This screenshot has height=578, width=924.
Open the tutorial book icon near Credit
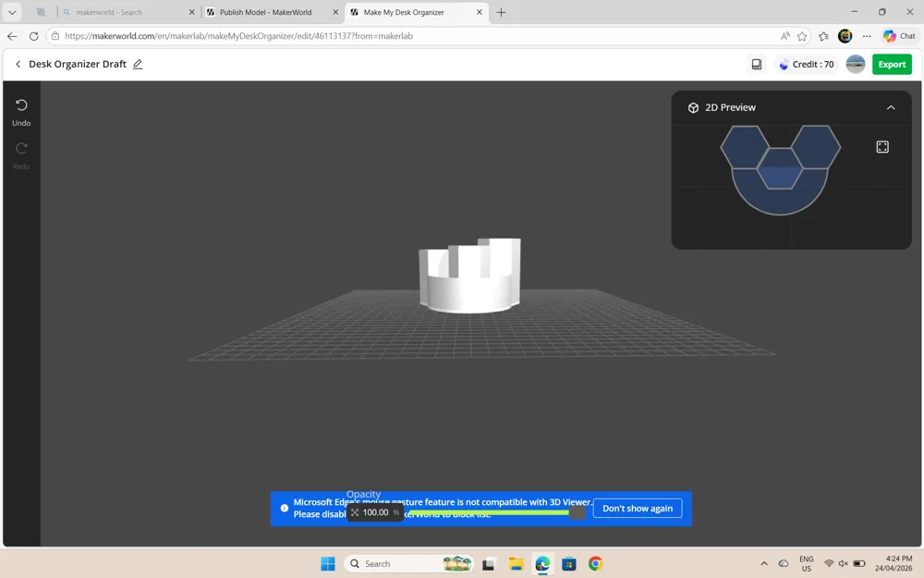757,64
